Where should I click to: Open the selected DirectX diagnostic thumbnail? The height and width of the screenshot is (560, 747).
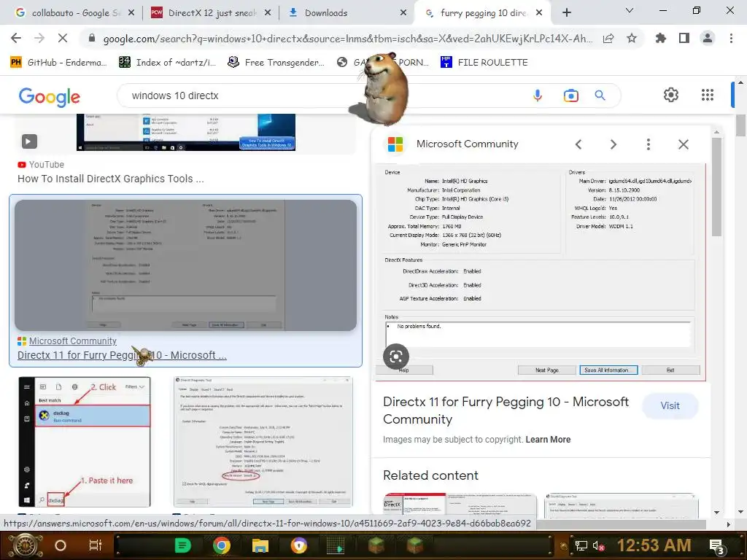(186, 265)
